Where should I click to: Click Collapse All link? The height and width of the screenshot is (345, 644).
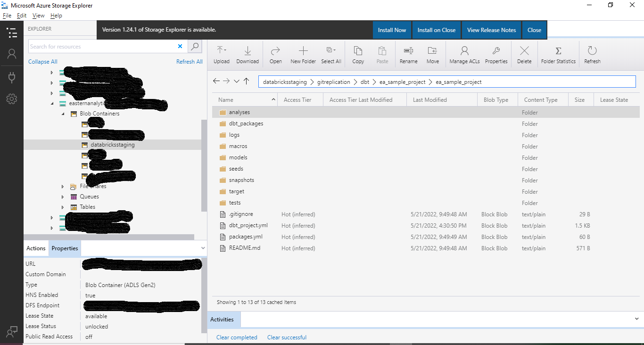[x=43, y=62]
